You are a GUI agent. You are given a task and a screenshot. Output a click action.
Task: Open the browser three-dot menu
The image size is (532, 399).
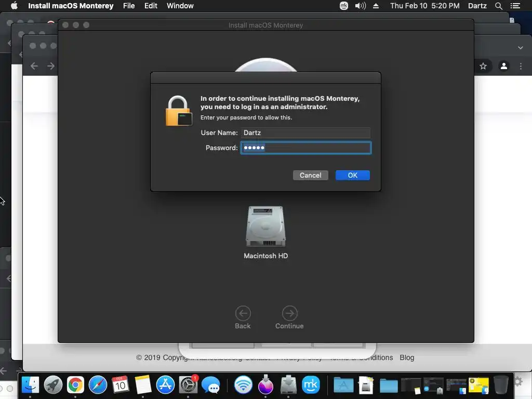(521, 66)
